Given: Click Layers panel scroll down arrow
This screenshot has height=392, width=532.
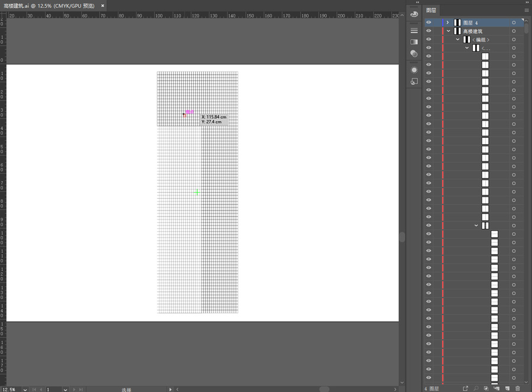Looking at the screenshot, I should tap(526, 382).
